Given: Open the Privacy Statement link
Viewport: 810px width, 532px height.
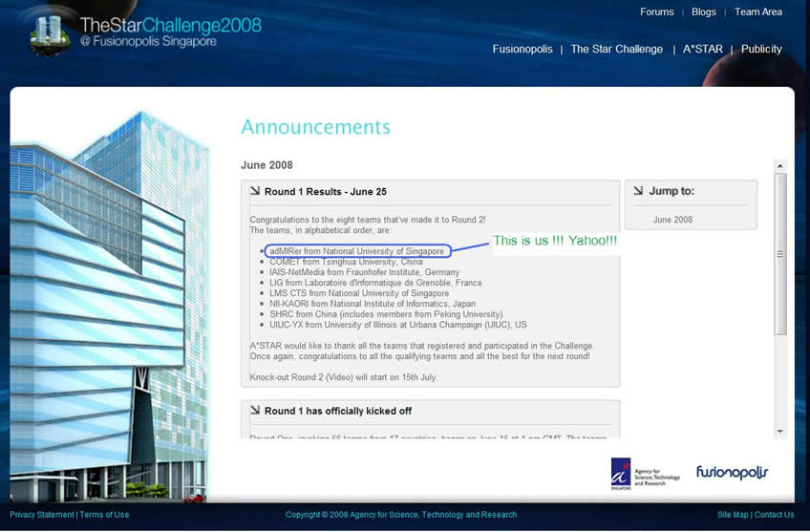Looking at the screenshot, I should 42,515.
